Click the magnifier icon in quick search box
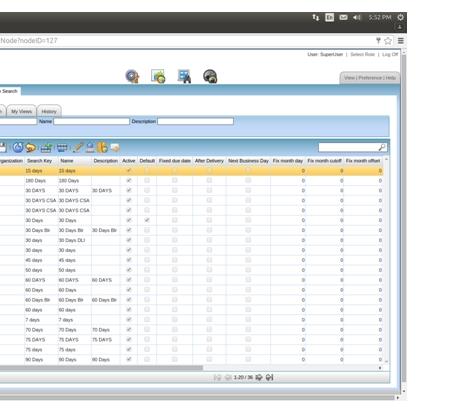 click(382, 147)
